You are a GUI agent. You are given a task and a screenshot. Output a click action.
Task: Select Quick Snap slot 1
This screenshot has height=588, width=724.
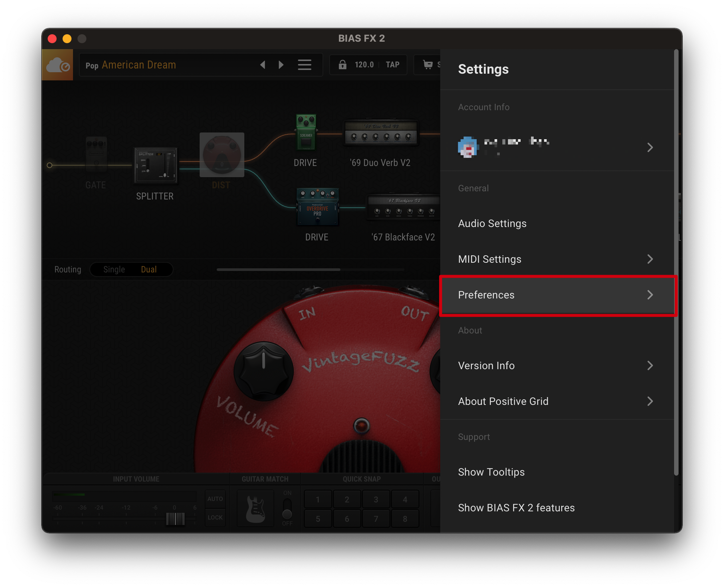318,499
